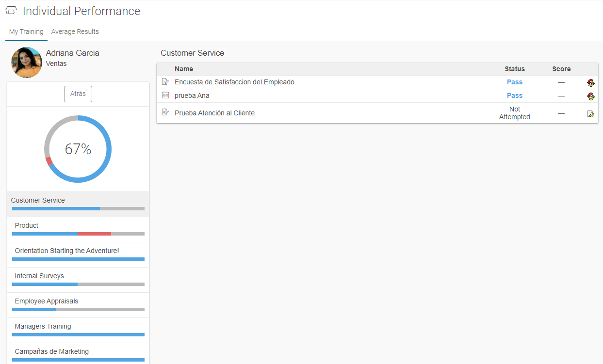This screenshot has height=364, width=603.
Task: Open the Pass link for Encuesta de Satisfaccion
Action: (514, 82)
